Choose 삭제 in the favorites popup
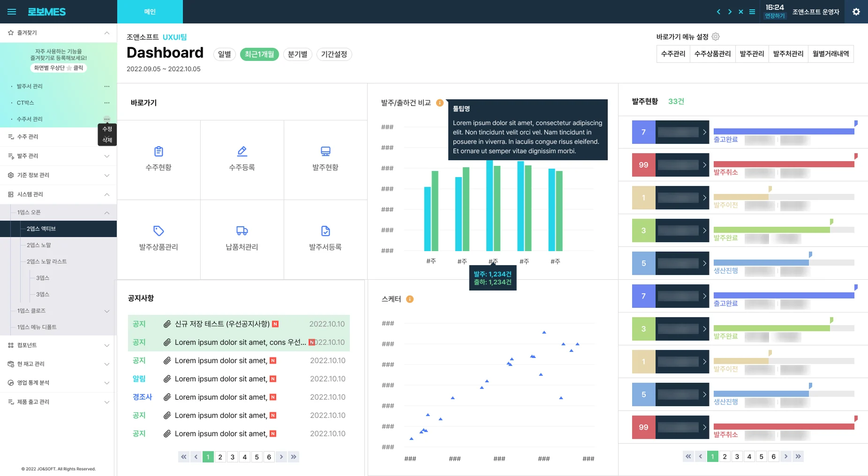Image resolution: width=868 pixels, height=476 pixels. (x=107, y=140)
